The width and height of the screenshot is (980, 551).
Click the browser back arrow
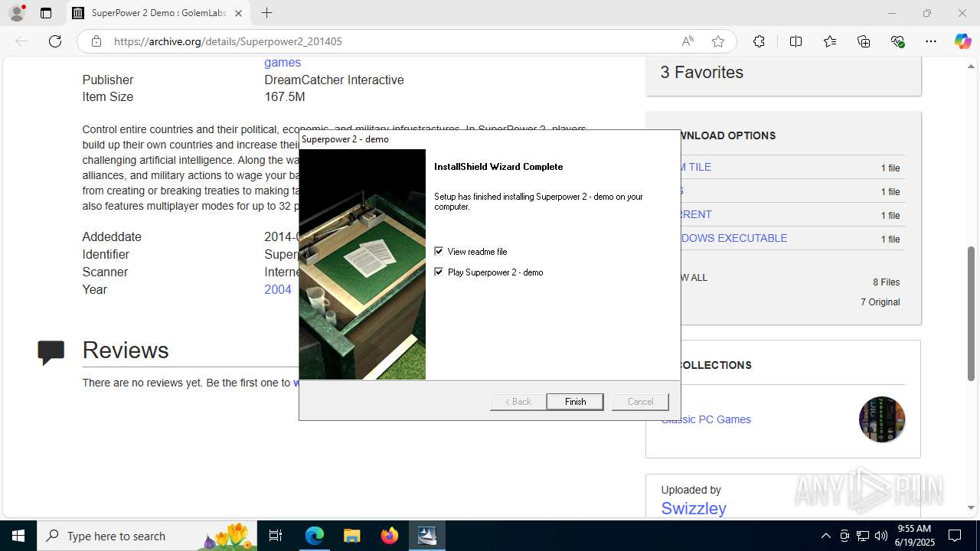click(21, 41)
